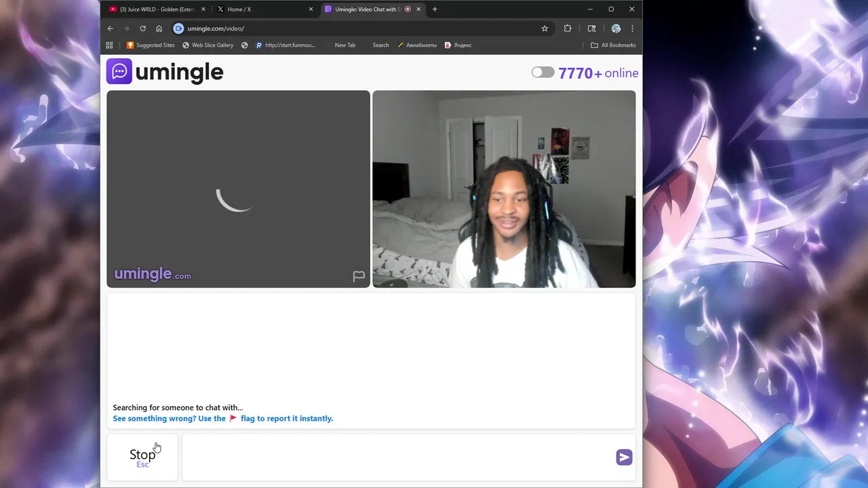Click the camera site info icon in address bar
Viewport: 868px width, 488px height.
tap(178, 28)
